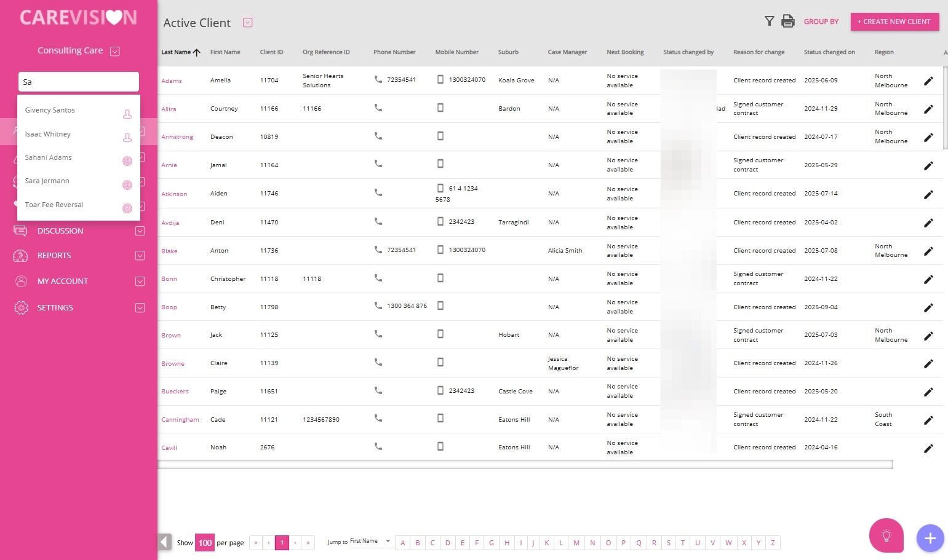
Task: Click Alicia Smith case manager cell
Action: (x=565, y=251)
